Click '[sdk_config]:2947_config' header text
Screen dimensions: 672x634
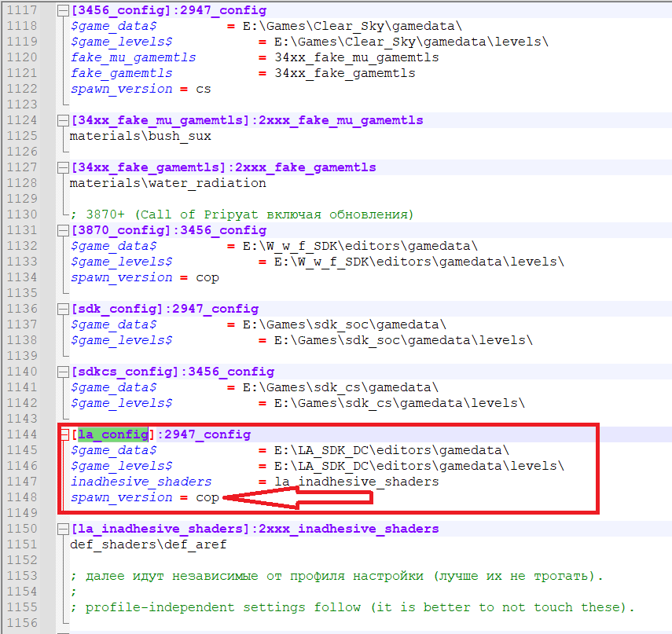tap(165, 309)
